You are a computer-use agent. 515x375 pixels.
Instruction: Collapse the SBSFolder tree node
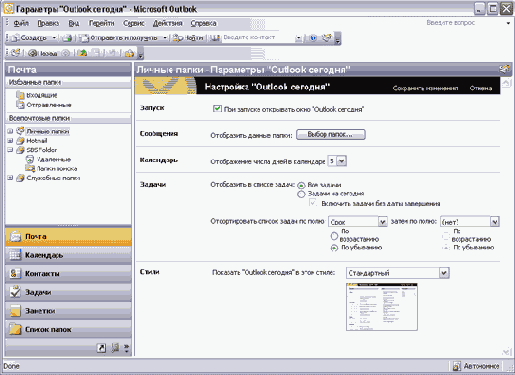(x=10, y=150)
